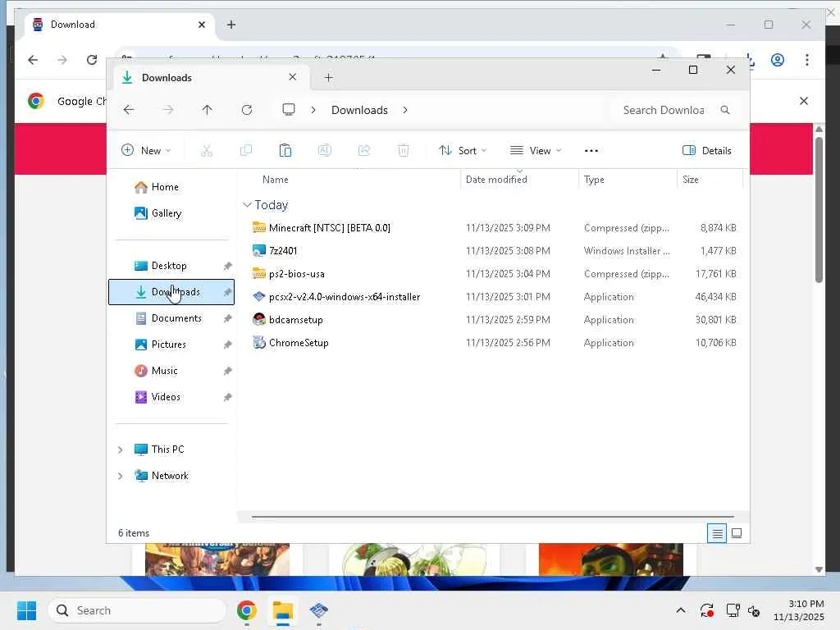Close the Downloads Explorer tab
Screen dimensions: 840x630
(293, 77)
